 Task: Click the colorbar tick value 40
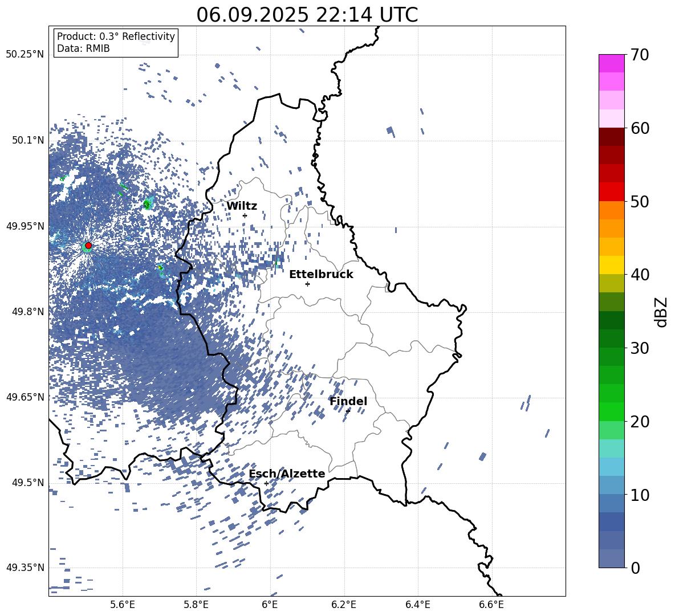pos(640,275)
